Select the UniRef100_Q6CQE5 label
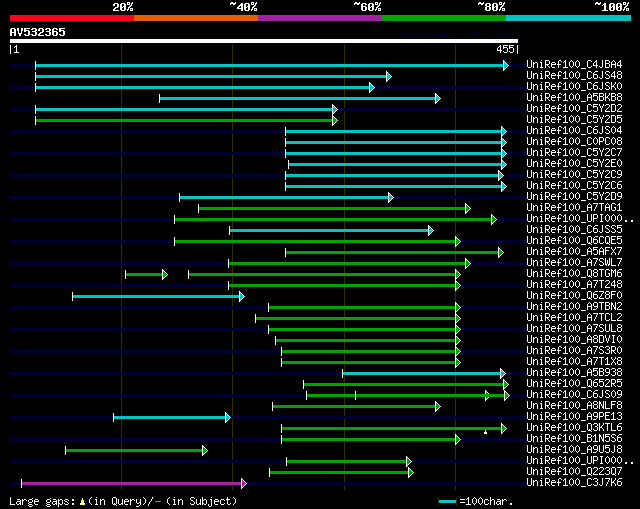The height and width of the screenshot is (509, 640). [574, 241]
